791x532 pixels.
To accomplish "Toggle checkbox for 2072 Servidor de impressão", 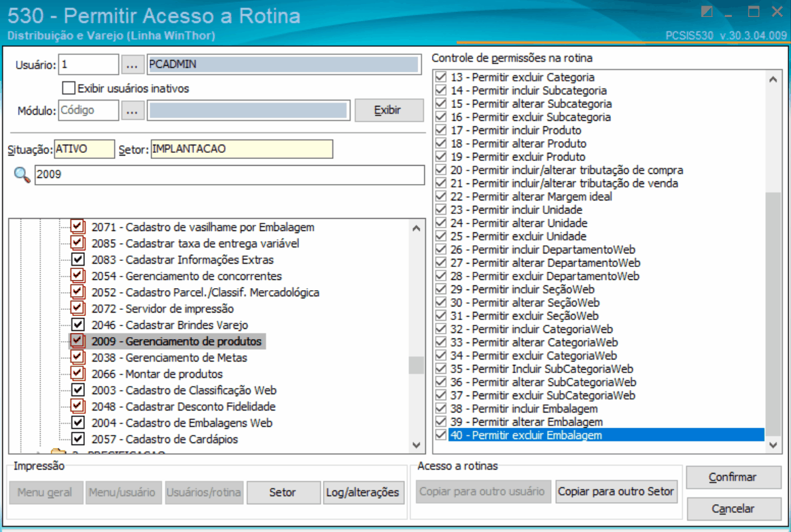I will [77, 308].
